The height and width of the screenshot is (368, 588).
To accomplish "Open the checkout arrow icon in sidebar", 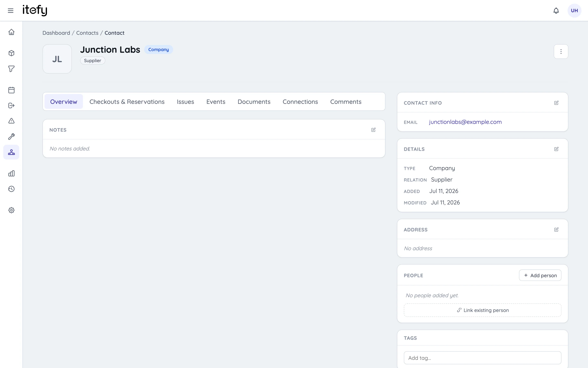I will tap(11, 105).
